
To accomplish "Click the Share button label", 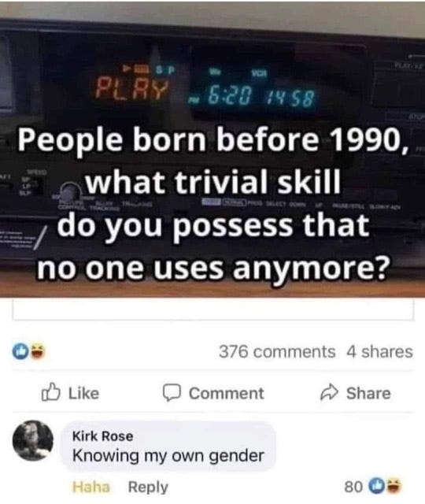I will click(x=368, y=393).
